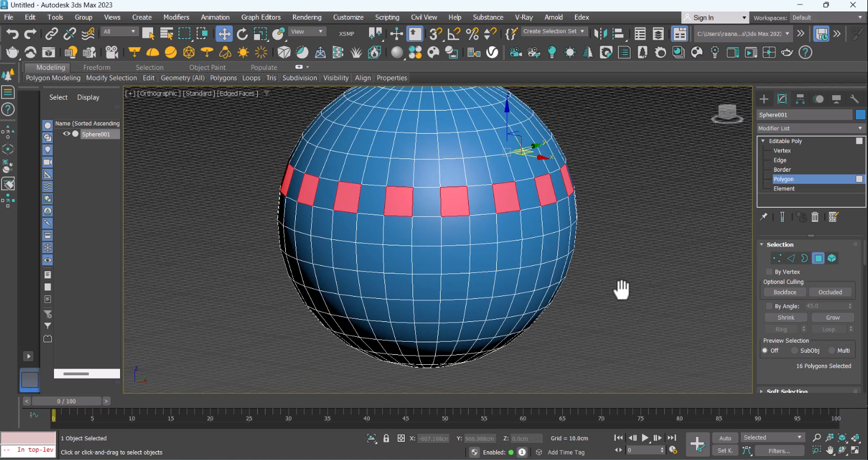Click the ViewCube in the viewport
The width and height of the screenshot is (868, 460).
(727, 113)
